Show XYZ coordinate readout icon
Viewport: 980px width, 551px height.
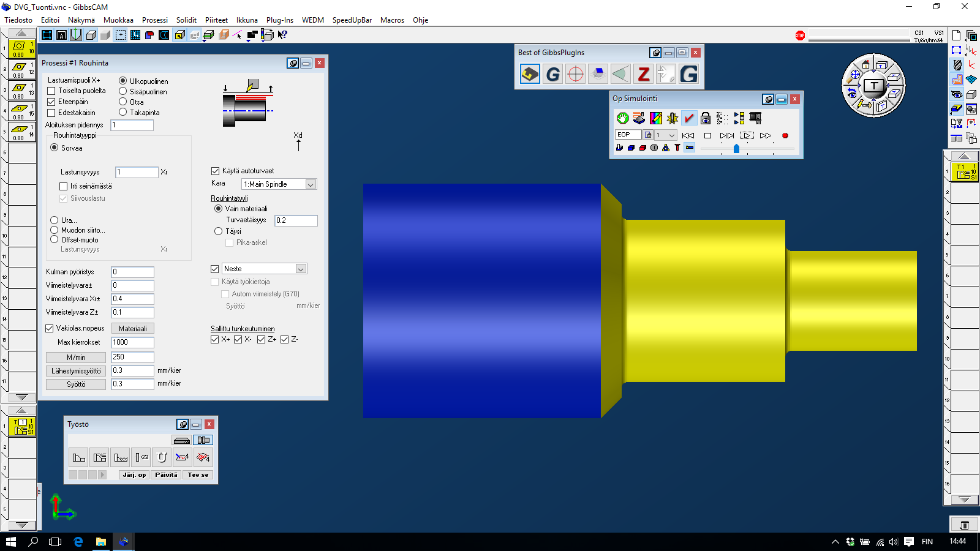click(722, 118)
